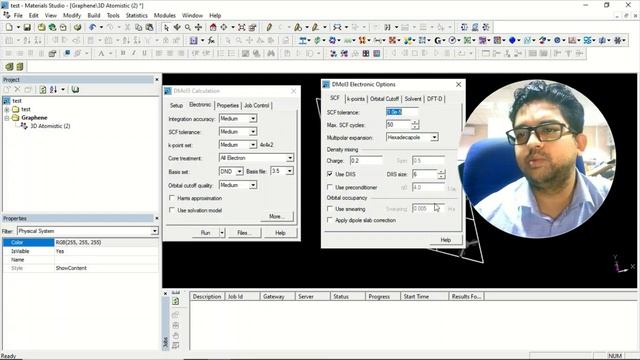Click the font color A icon

[x=101, y=53]
